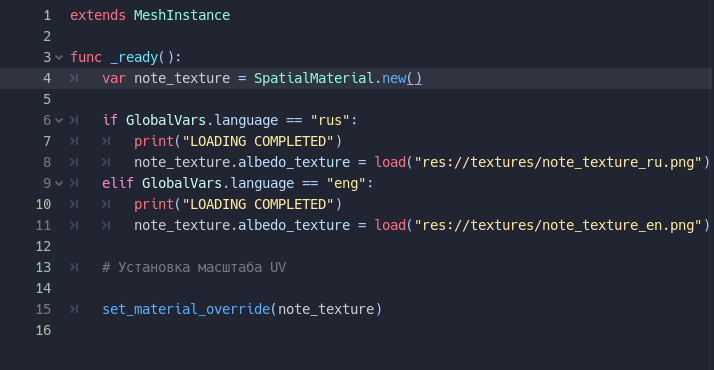This screenshot has width=714, height=370.
Task: Collapse the elif GlobalVars eng block
Action: (x=59, y=183)
